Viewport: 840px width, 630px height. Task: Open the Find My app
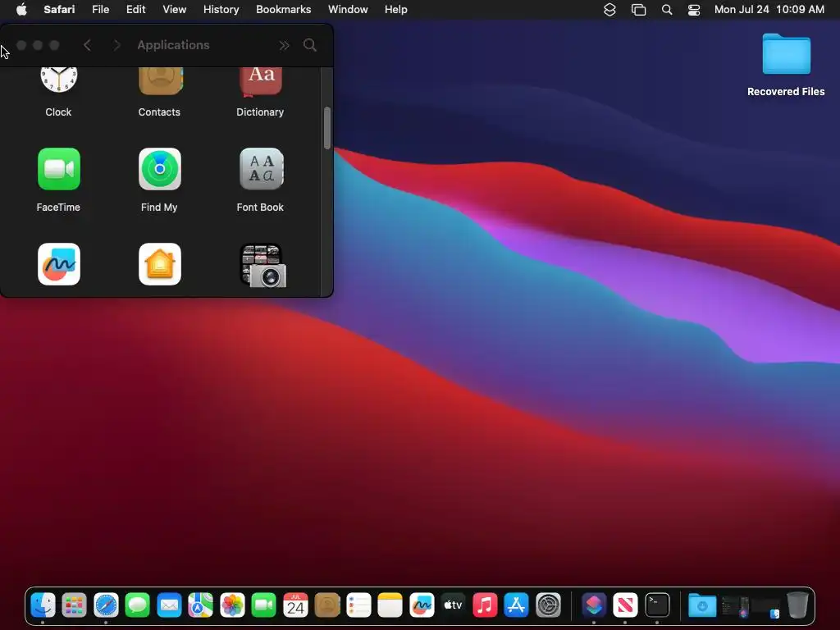pyautogui.click(x=160, y=169)
